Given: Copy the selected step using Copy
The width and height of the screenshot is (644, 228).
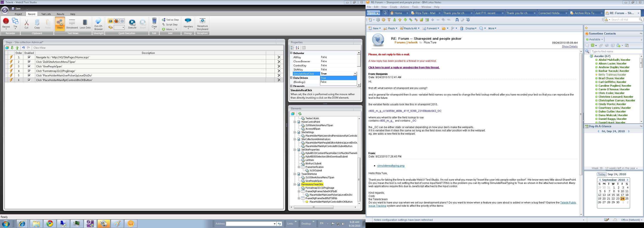Looking at the screenshot, I should (x=37, y=24).
